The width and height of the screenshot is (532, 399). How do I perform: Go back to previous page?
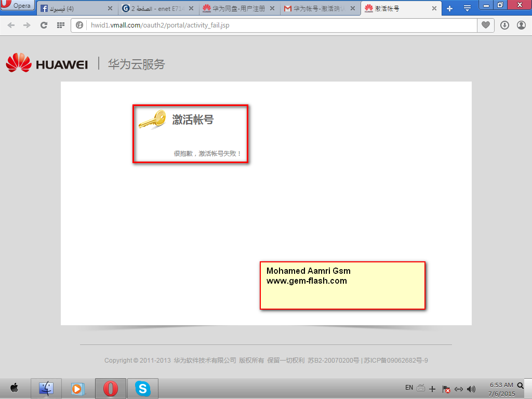coord(11,25)
